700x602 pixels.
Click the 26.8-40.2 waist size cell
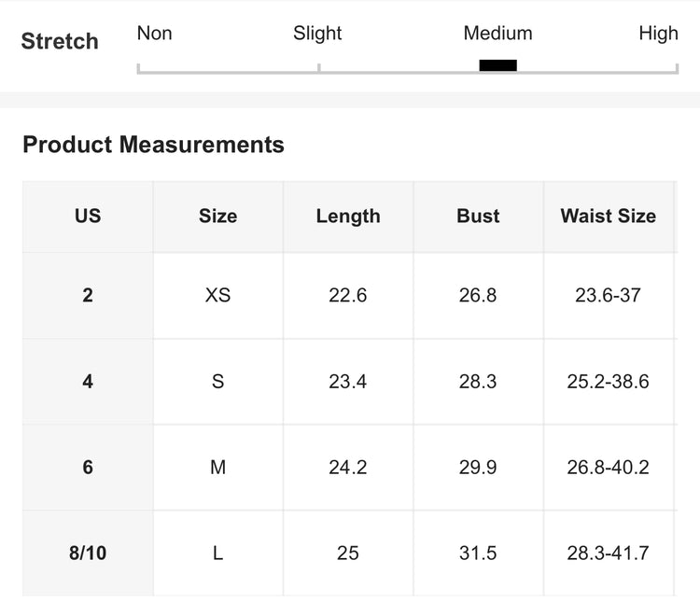click(x=608, y=467)
